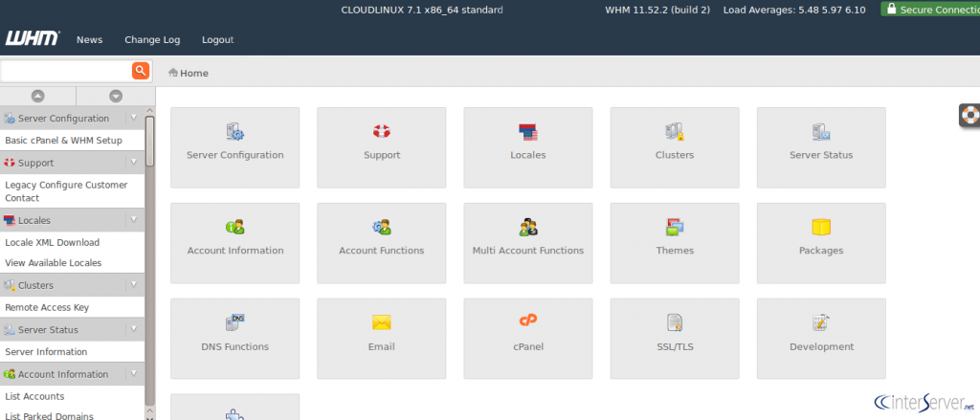Click the Home breadcrumb link

click(194, 73)
